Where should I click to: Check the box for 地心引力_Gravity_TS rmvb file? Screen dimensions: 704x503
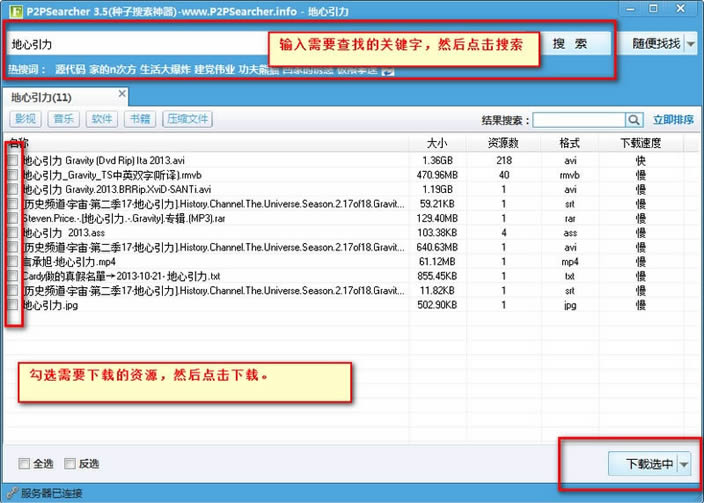tap(13, 175)
